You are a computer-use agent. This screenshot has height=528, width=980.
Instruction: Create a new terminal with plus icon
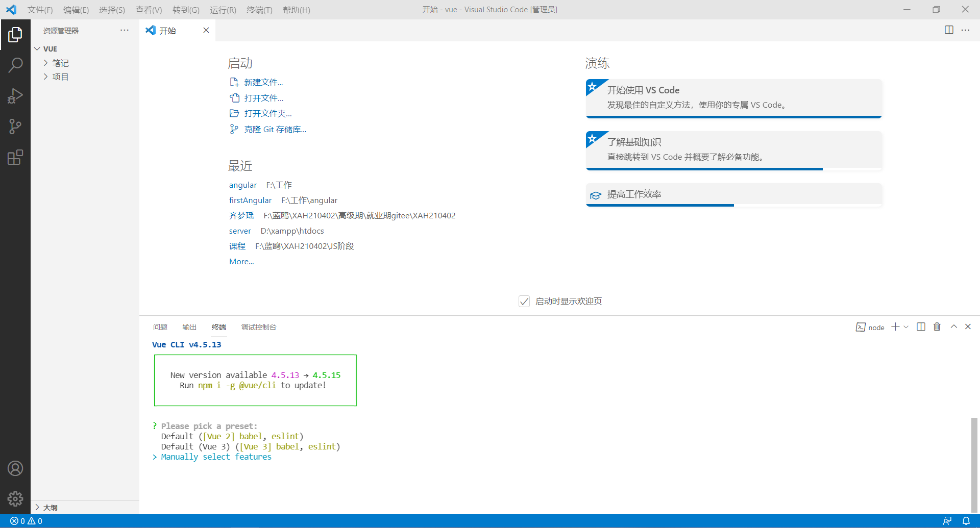click(895, 327)
